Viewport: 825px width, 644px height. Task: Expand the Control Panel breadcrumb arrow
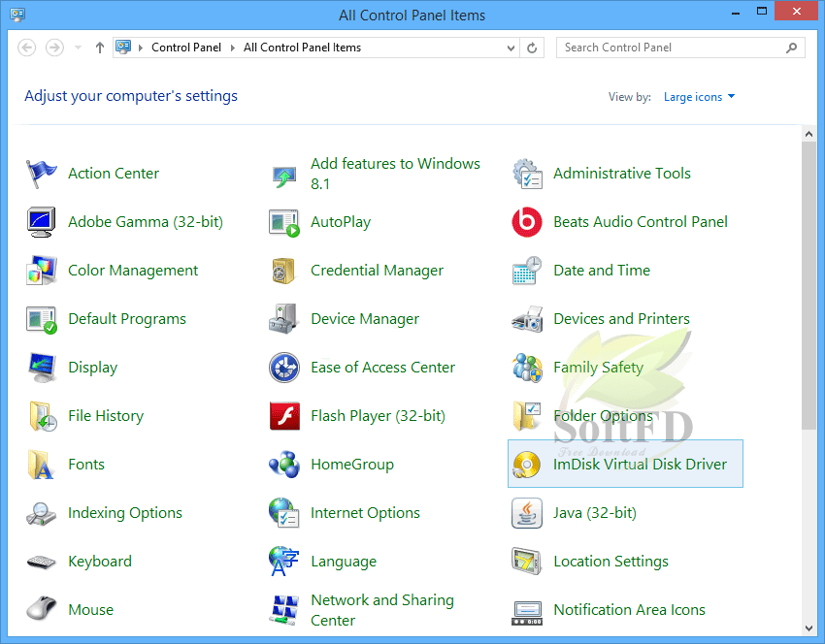tap(232, 48)
